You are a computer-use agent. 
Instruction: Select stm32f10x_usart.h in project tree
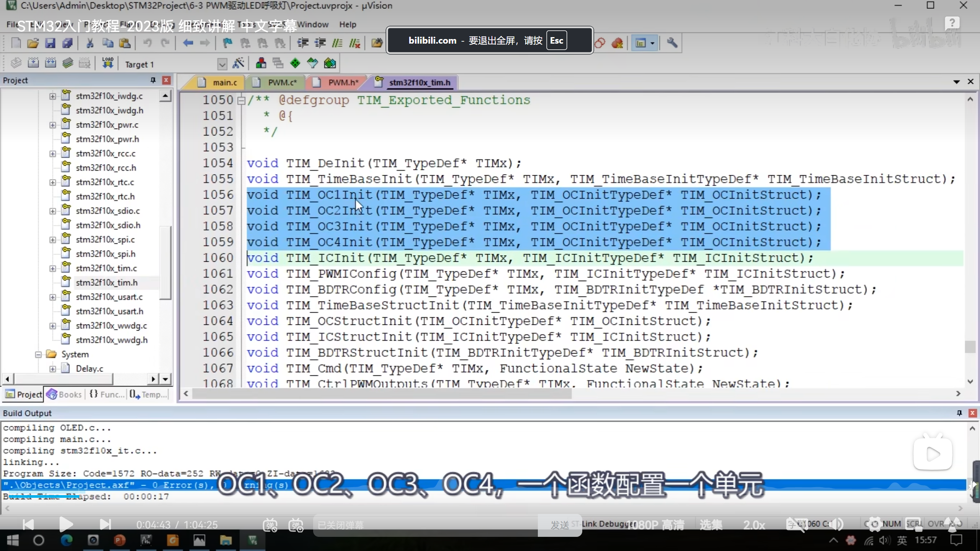pos(109,311)
